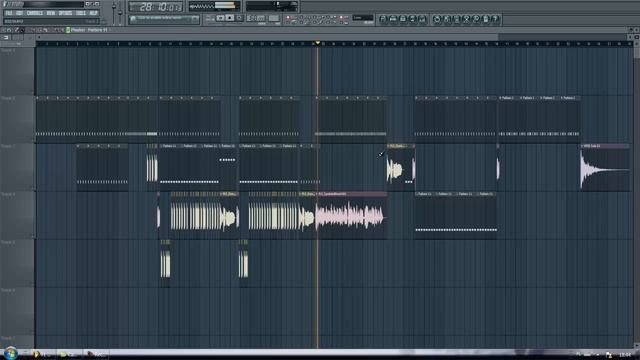Click the Playlist vertical scrollbar
640x360 pixels.
click(637, 196)
